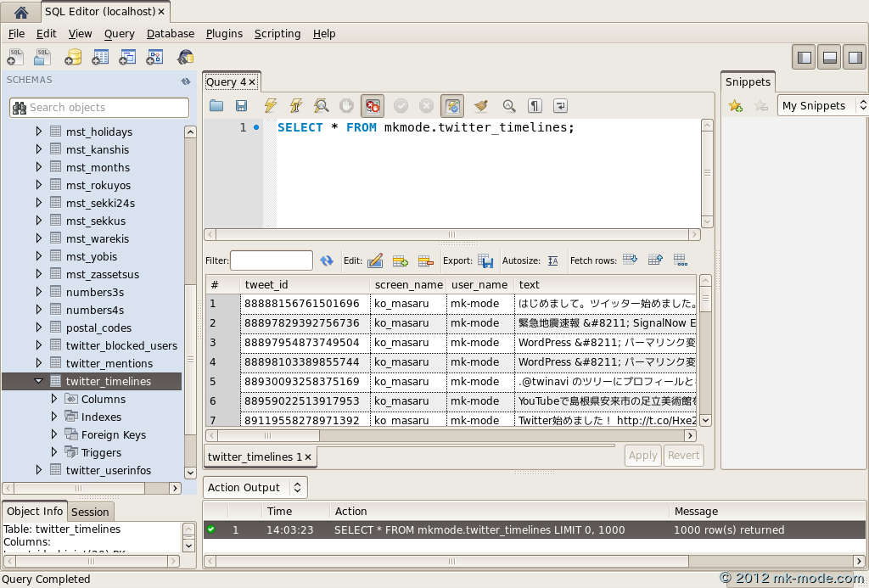Refresh the schemas list
Image resolution: width=869 pixels, height=588 pixels.
(x=185, y=81)
